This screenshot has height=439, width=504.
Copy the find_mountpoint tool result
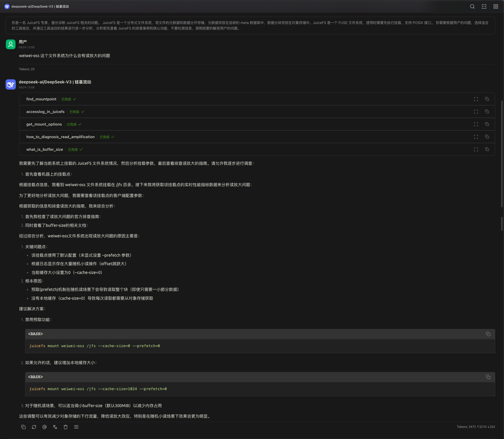click(x=487, y=99)
